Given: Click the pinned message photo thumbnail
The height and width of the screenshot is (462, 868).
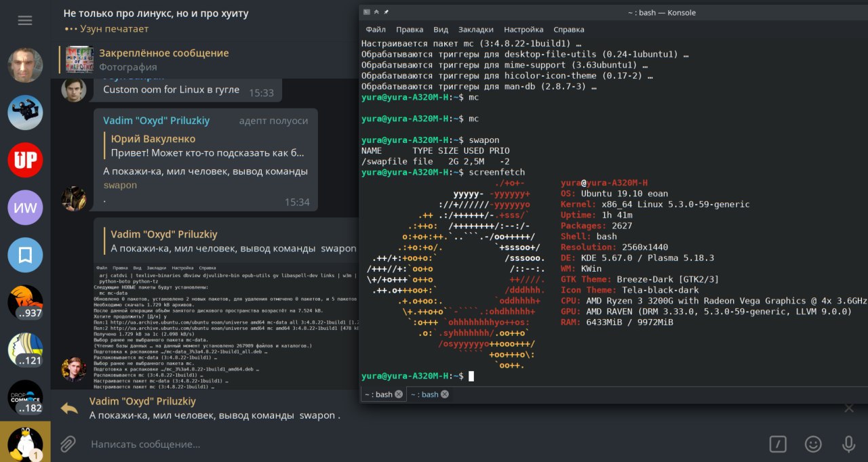Looking at the screenshot, I should pyautogui.click(x=79, y=60).
